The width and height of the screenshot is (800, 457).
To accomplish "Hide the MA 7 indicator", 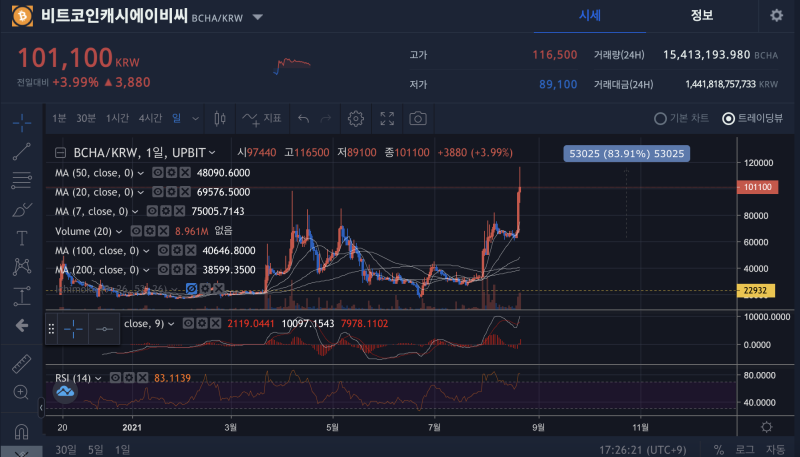I will coord(152,211).
